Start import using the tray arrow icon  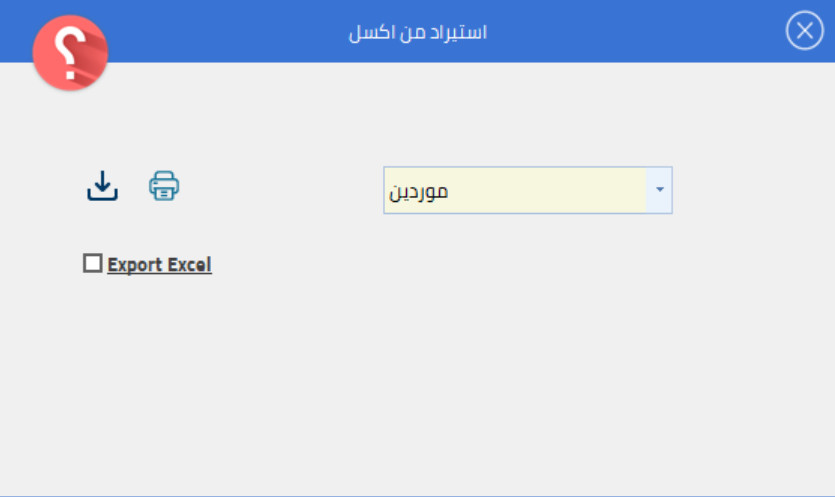102,186
